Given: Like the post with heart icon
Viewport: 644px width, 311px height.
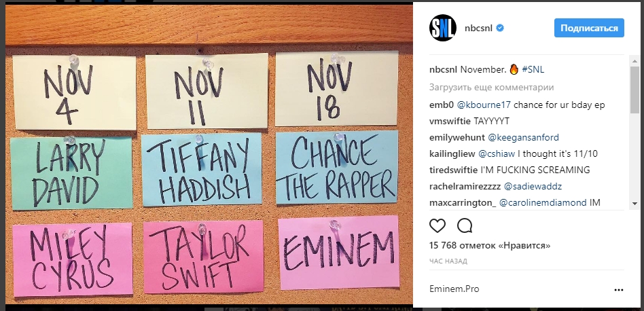Looking at the screenshot, I should [x=437, y=225].
